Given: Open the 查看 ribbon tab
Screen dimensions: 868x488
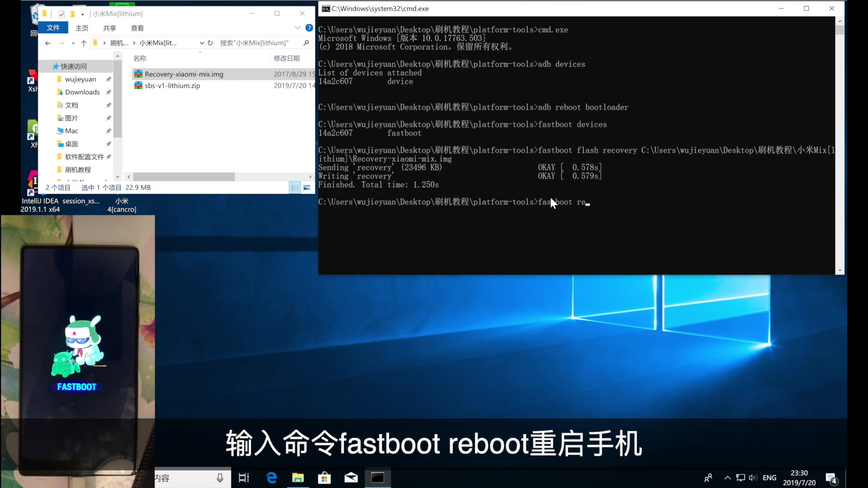Looking at the screenshot, I should pyautogui.click(x=137, y=28).
